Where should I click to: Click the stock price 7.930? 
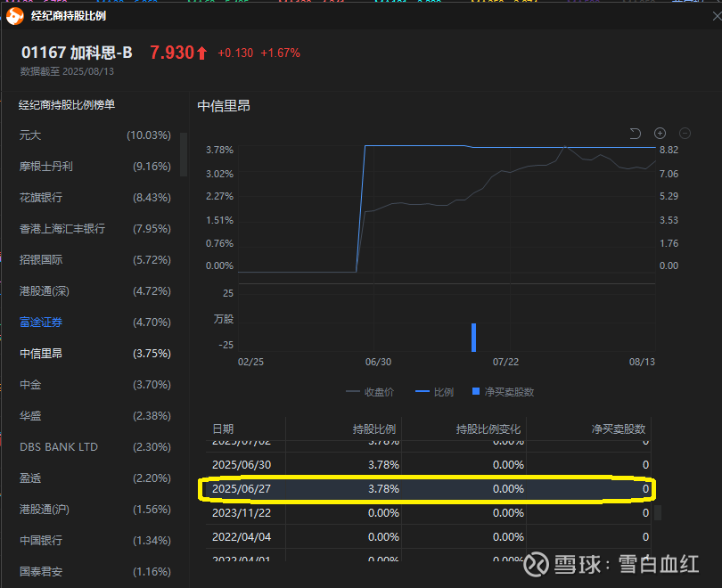tap(172, 53)
